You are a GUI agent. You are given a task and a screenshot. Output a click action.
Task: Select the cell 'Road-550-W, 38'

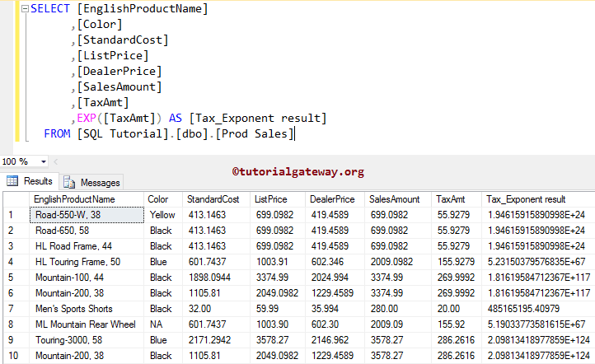(87, 215)
